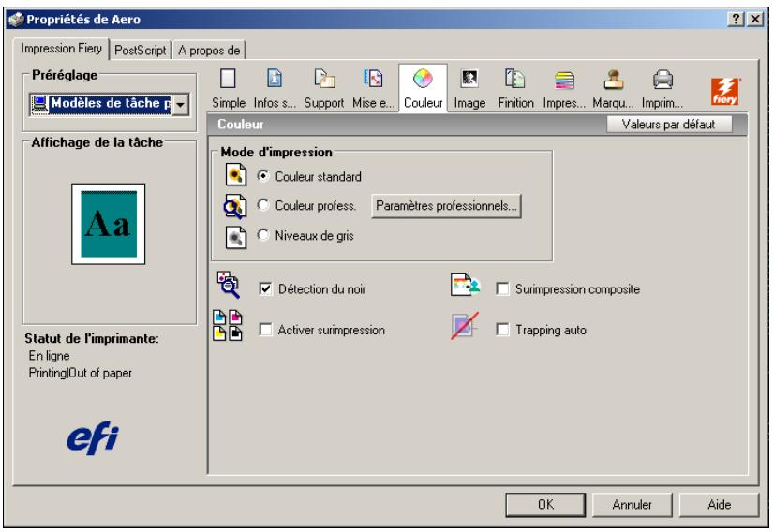Viewport: 774px width, 532px height.
Task: Open the Mise e... layout icon
Action: coord(373,79)
